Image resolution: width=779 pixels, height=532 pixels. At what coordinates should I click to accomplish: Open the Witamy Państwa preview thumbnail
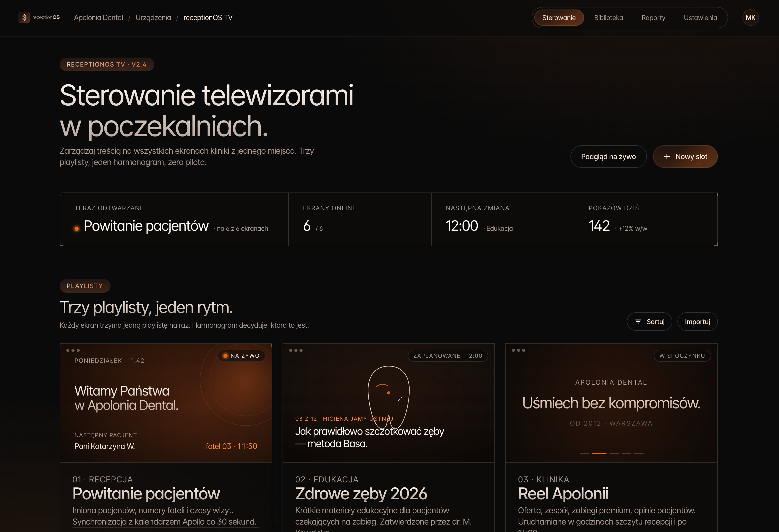(x=166, y=403)
